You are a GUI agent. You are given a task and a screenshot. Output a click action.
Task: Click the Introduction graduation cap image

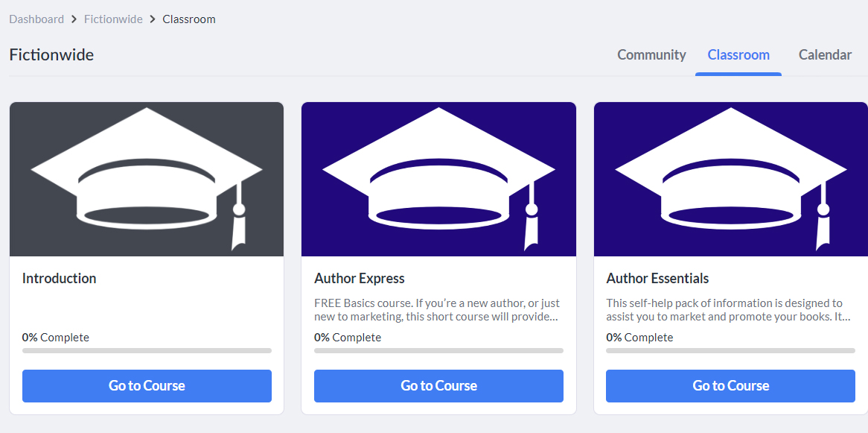click(147, 179)
